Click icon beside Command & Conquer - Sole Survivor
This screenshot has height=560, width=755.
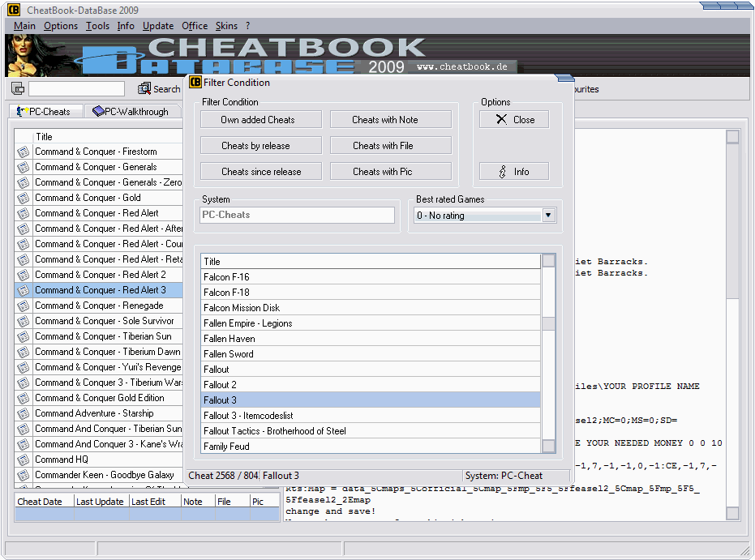(x=23, y=321)
